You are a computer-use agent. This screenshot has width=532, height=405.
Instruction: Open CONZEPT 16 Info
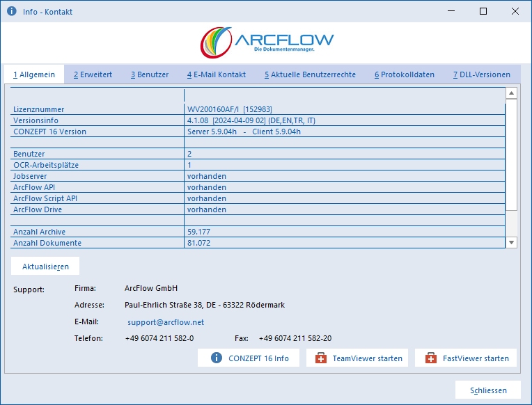point(249,358)
